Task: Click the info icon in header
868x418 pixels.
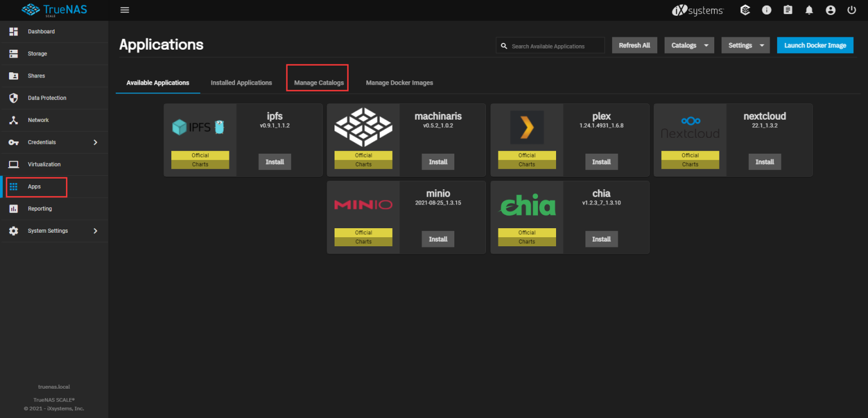Action: 766,10
